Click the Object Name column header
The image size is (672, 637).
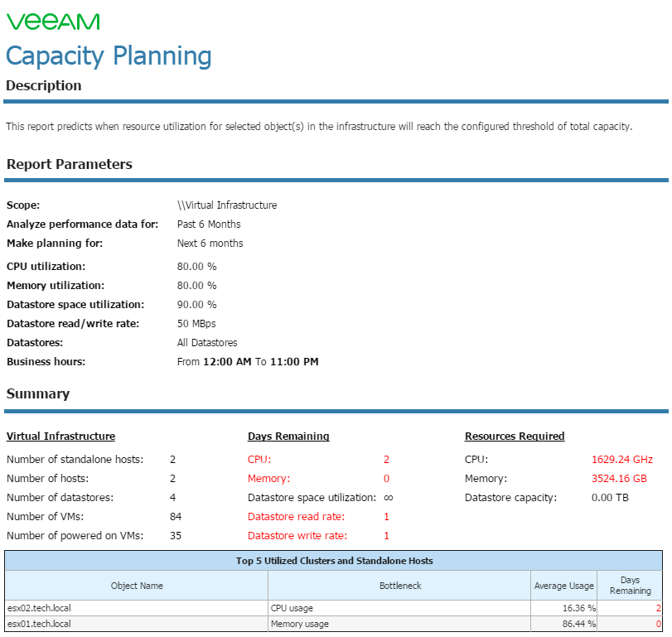click(x=137, y=586)
